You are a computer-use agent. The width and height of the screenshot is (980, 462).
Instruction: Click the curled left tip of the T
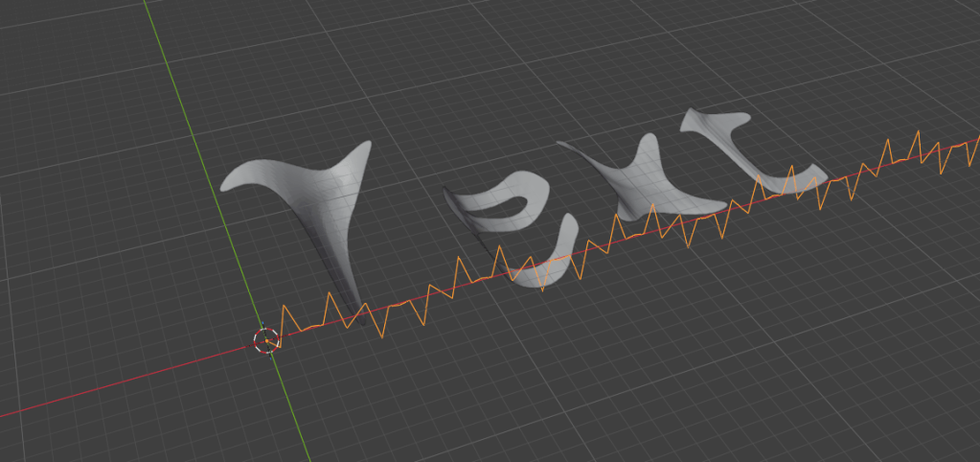229,182
